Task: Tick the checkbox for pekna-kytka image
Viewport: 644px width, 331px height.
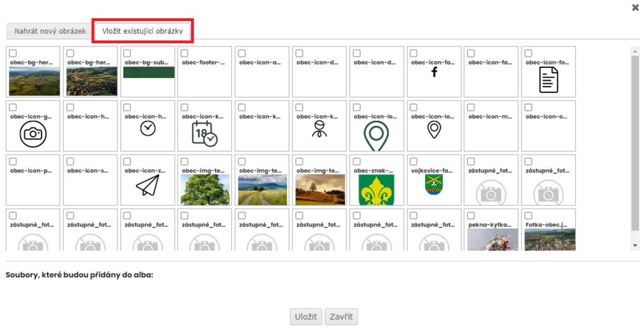Action: [x=472, y=215]
